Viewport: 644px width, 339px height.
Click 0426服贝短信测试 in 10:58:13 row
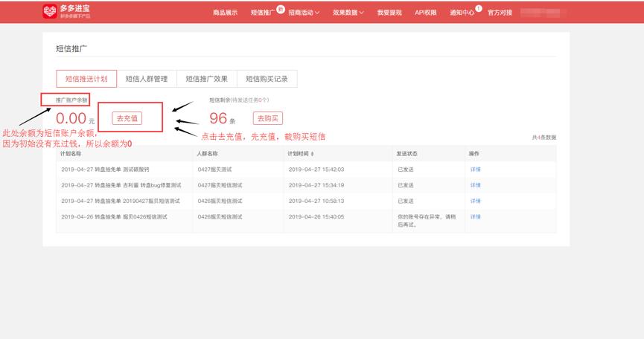click(x=220, y=201)
